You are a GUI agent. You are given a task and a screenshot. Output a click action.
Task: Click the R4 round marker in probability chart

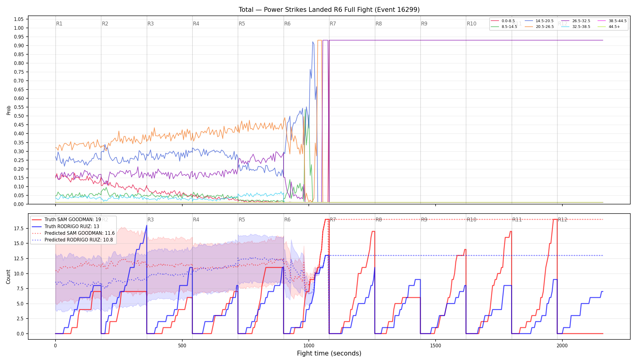pyautogui.click(x=196, y=24)
